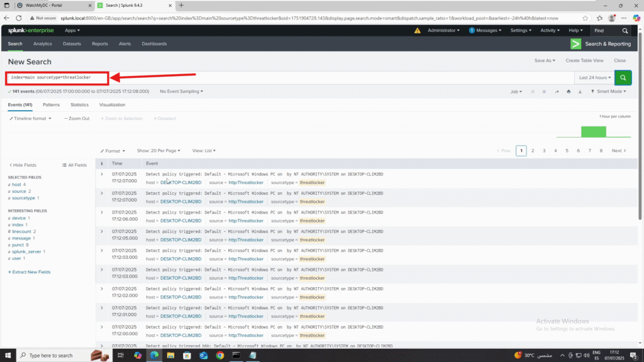Stop the search job
Screen dimensions: 644x362
tap(544, 92)
